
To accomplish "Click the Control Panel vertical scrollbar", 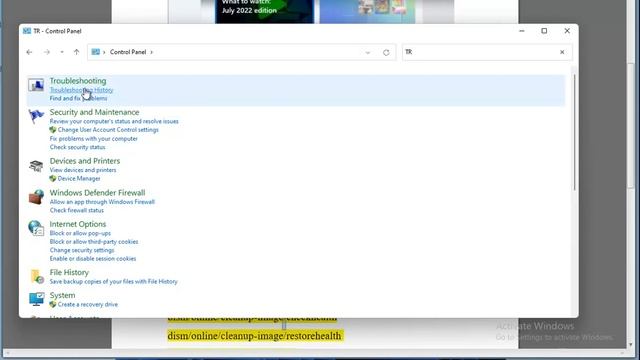I will [x=574, y=133].
